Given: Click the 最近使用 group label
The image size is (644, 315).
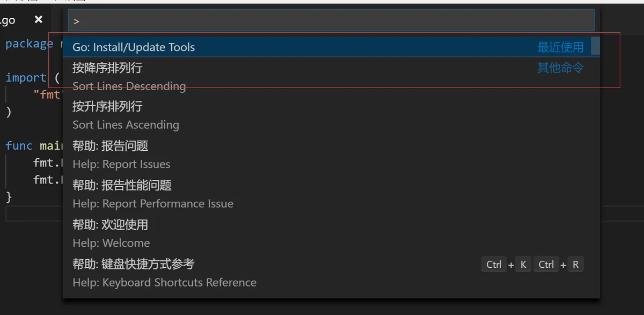Looking at the screenshot, I should 560,47.
